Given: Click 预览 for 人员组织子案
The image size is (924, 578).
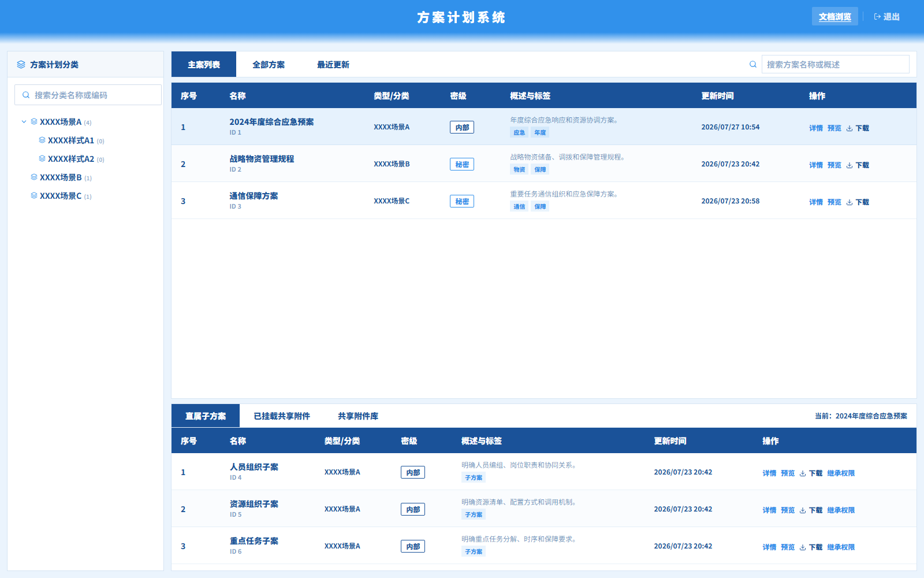Looking at the screenshot, I should [x=788, y=473].
